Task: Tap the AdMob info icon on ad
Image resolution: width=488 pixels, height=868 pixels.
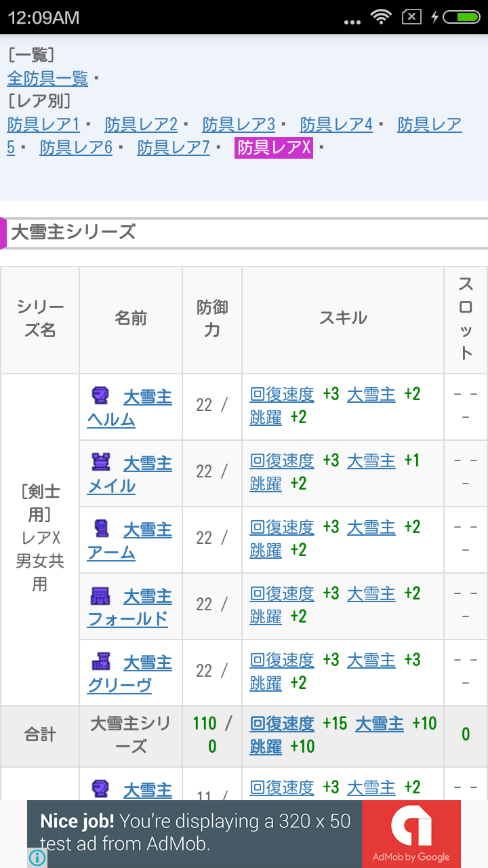Action: coord(37,858)
